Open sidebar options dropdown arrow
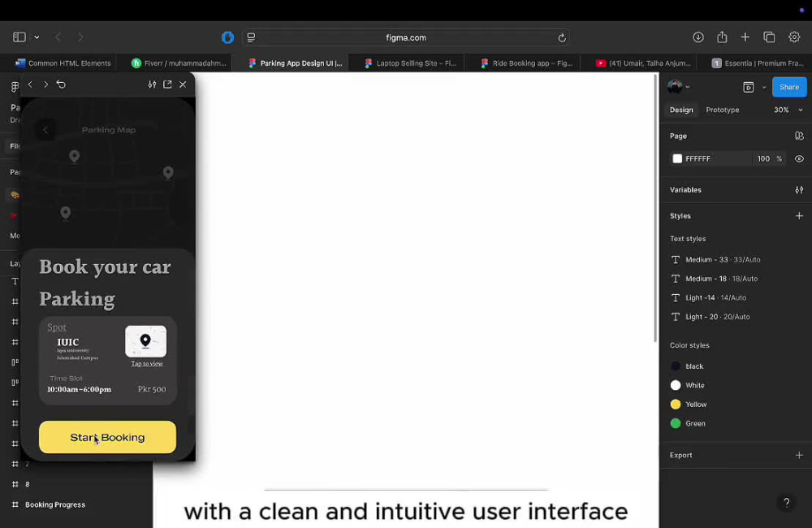 click(x=37, y=37)
